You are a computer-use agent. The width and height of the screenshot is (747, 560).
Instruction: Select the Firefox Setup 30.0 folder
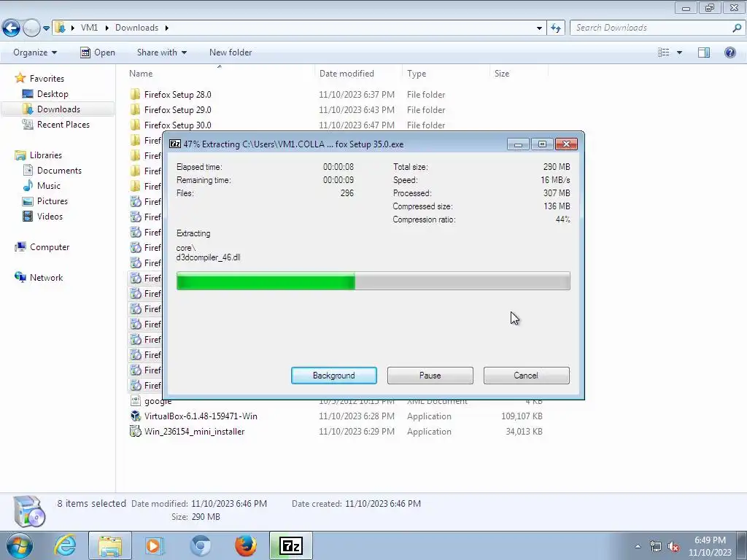(178, 125)
